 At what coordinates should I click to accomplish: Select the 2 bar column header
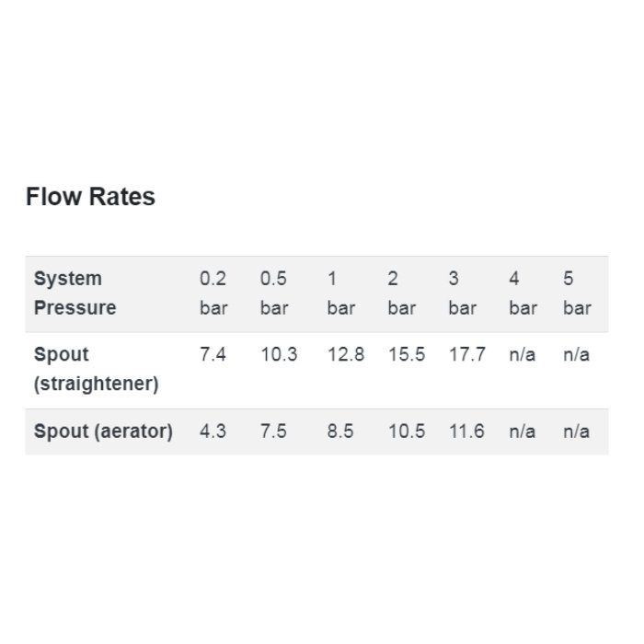[402, 293]
